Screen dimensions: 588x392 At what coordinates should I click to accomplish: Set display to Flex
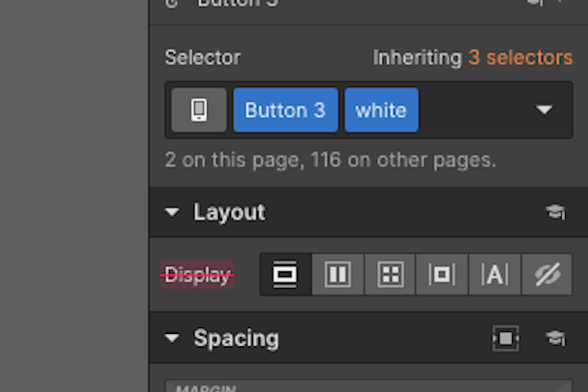coord(337,275)
